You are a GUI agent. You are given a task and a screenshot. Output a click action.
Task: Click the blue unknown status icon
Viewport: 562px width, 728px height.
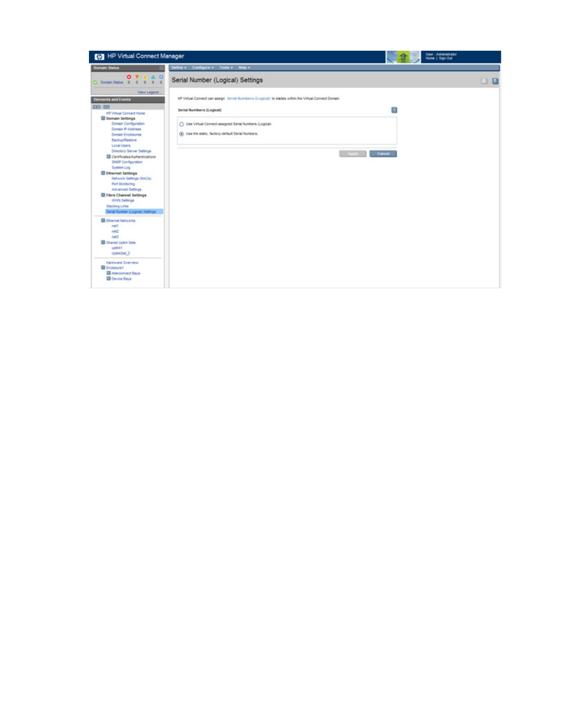tap(161, 77)
